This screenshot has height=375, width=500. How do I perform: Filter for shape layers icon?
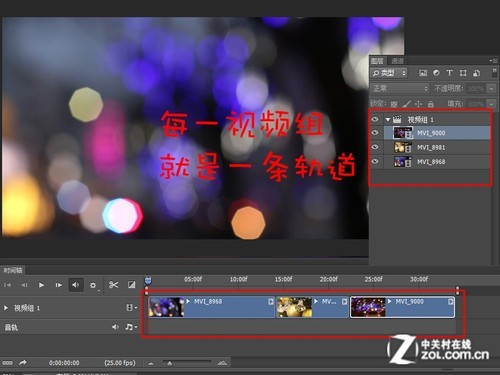463,73
